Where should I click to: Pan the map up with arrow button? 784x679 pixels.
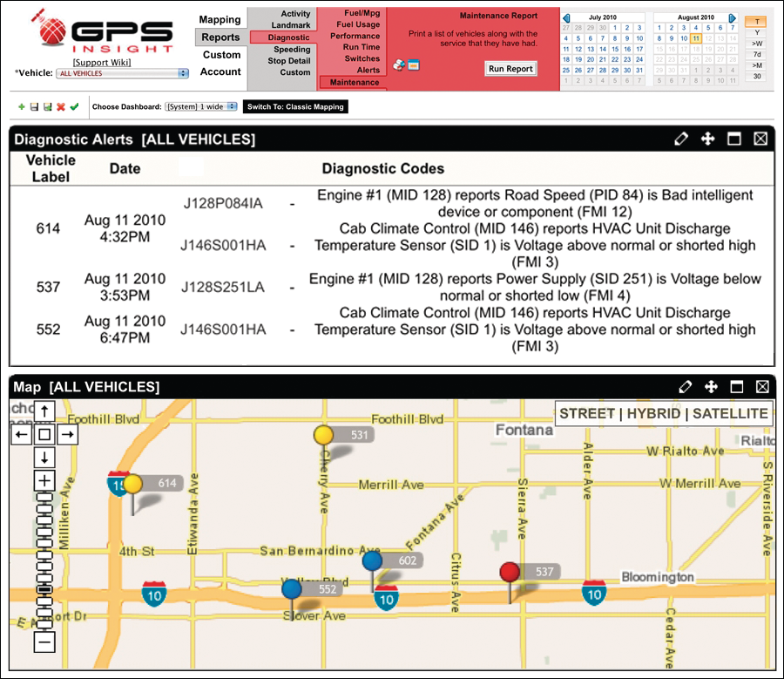pyautogui.click(x=45, y=411)
